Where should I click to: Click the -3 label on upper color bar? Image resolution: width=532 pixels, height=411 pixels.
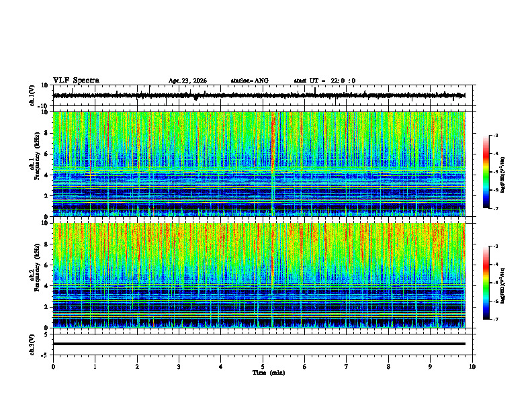pos(496,135)
